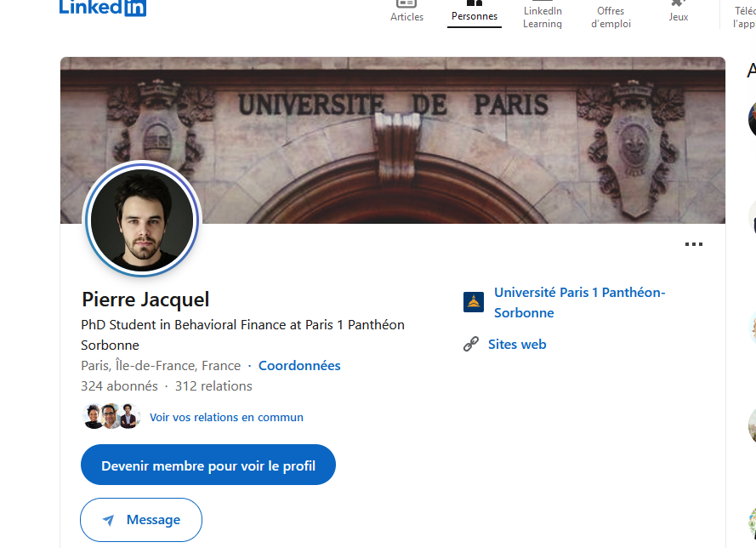Image resolution: width=756 pixels, height=548 pixels.
Task: Click the mutual connections avatar group
Action: [x=112, y=416]
